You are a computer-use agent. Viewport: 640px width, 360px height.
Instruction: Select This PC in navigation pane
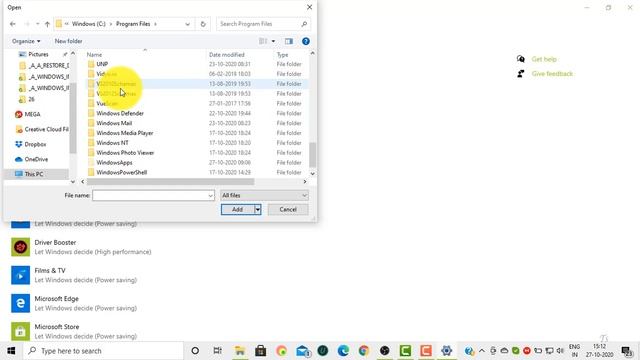33,174
